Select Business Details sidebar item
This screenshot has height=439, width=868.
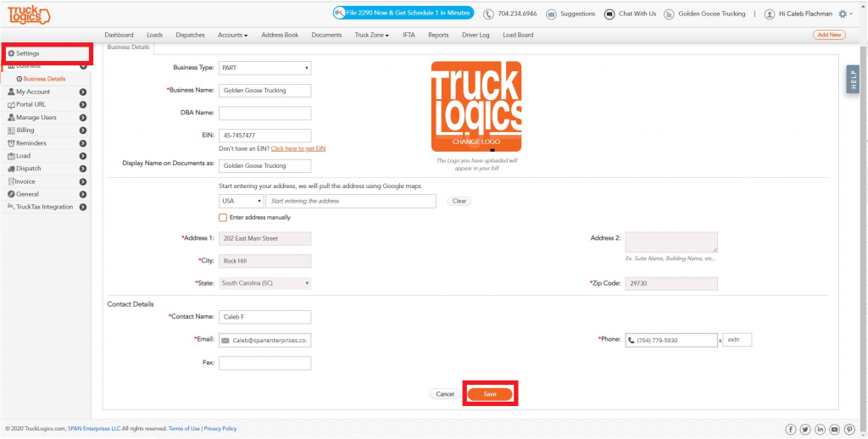click(x=44, y=79)
